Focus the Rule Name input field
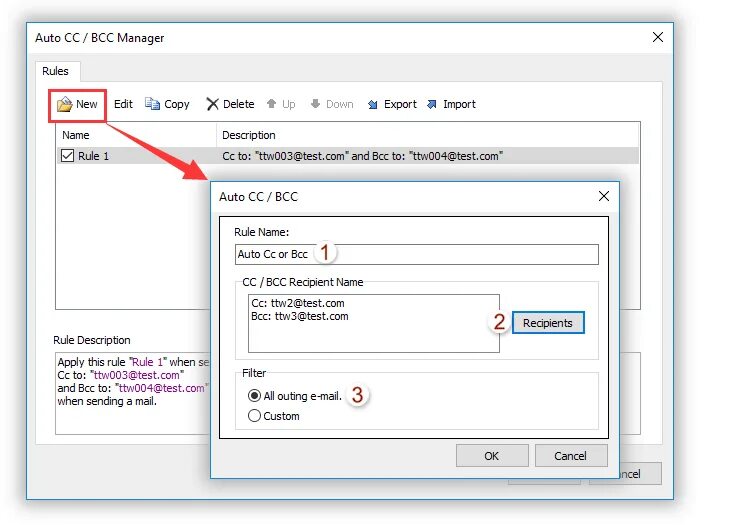This screenshot has height=525, width=731. [416, 255]
